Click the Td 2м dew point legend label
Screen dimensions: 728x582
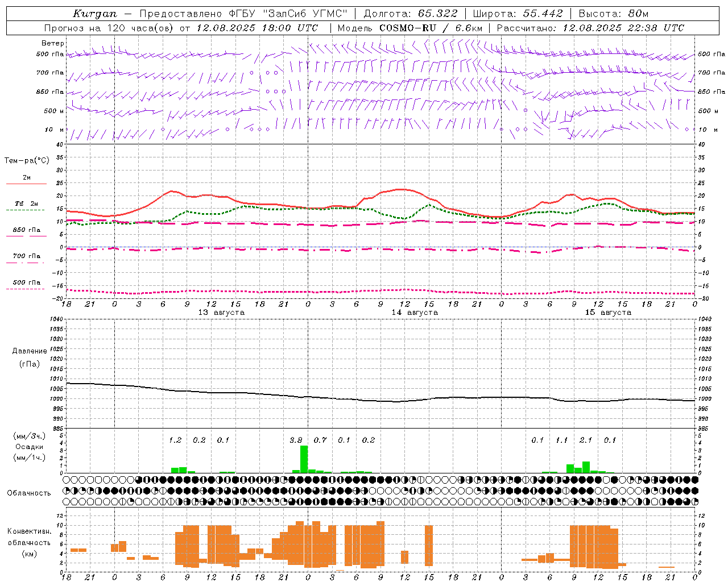(27, 203)
